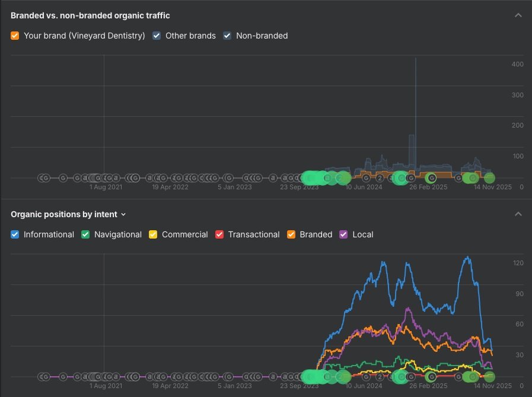Open the Organic positions by intent dropdown
Screen dimensions: 532x397
pyautogui.click(x=123, y=214)
